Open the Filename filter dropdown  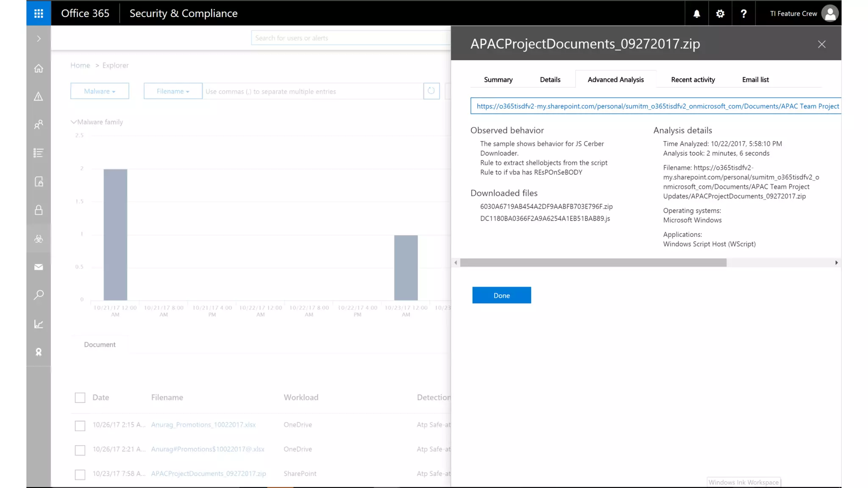[173, 91]
